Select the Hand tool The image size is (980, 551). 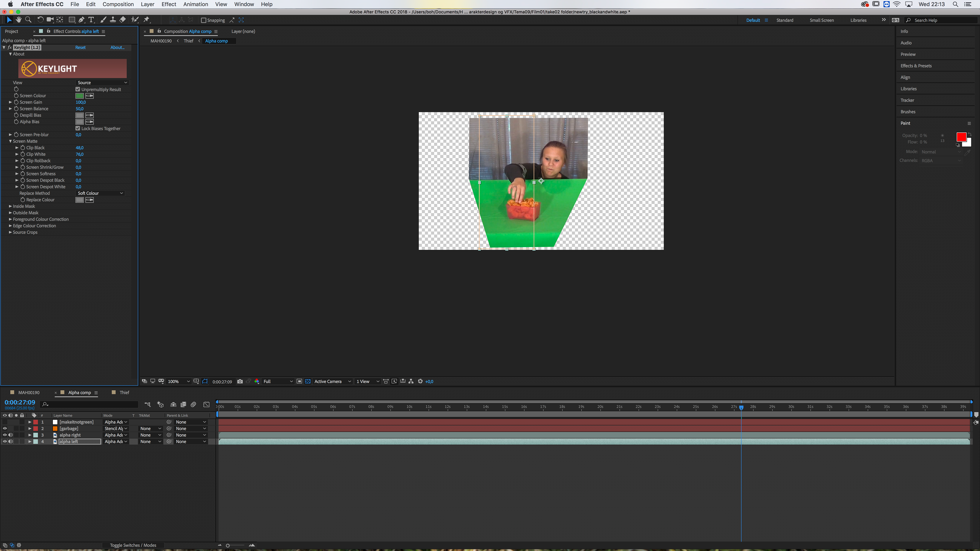point(18,20)
